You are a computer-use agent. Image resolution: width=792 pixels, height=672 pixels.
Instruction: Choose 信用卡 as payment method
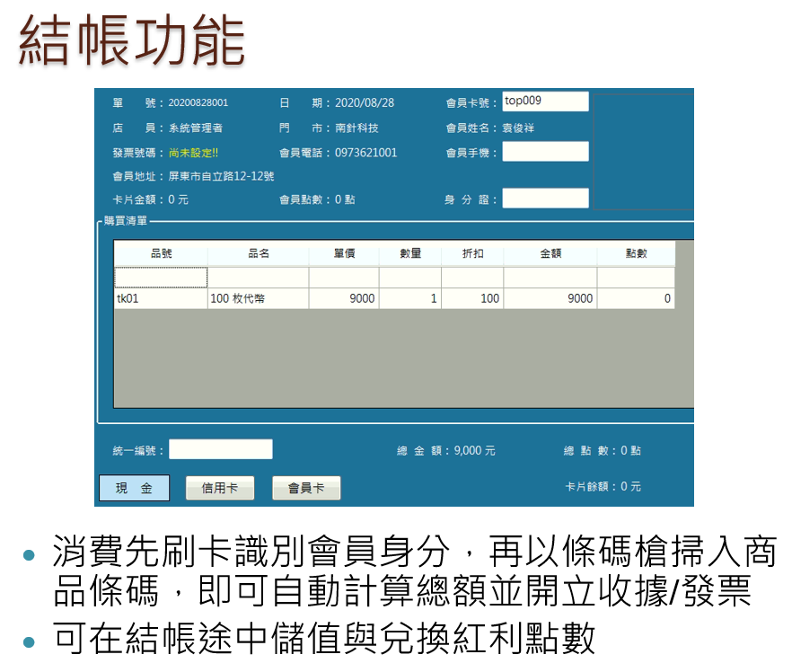tap(219, 488)
